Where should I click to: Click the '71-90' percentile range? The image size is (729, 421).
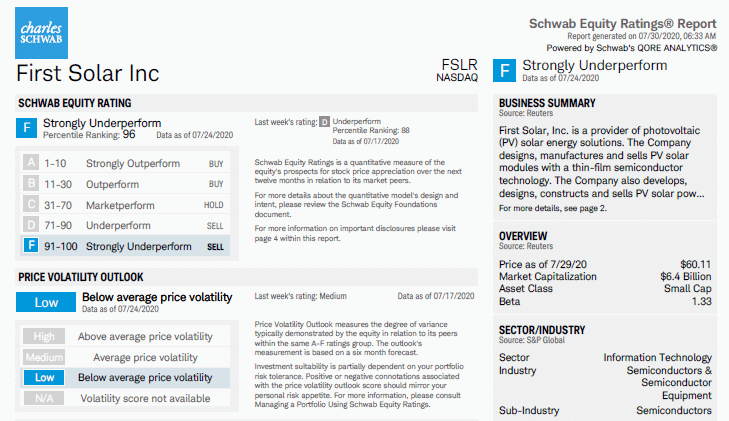pyautogui.click(x=58, y=225)
